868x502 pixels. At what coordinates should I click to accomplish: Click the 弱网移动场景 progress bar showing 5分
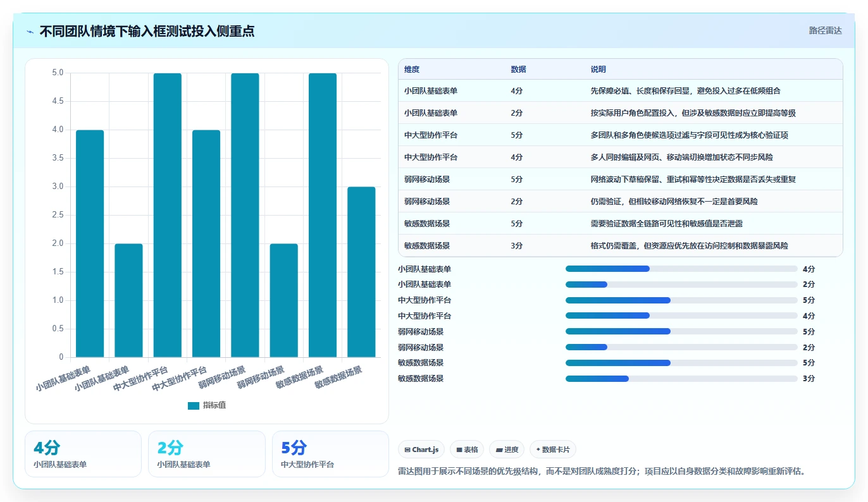coord(681,331)
